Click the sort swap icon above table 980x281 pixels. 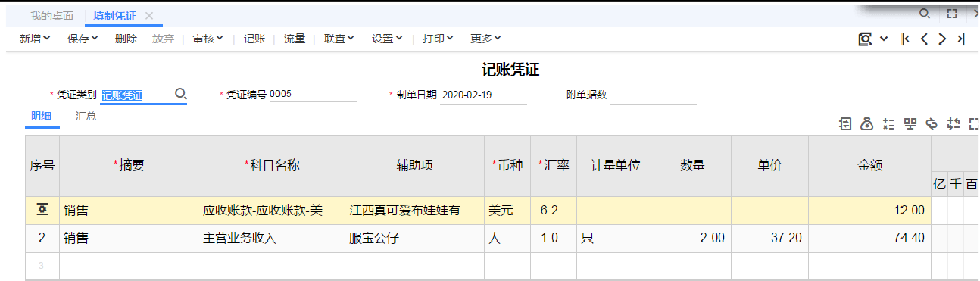pyautogui.click(x=954, y=124)
